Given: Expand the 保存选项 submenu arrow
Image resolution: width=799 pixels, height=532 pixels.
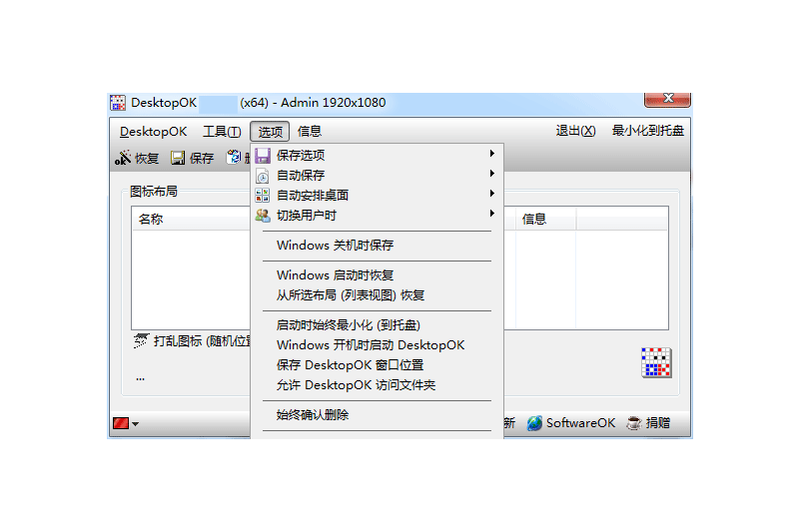Looking at the screenshot, I should [492, 155].
